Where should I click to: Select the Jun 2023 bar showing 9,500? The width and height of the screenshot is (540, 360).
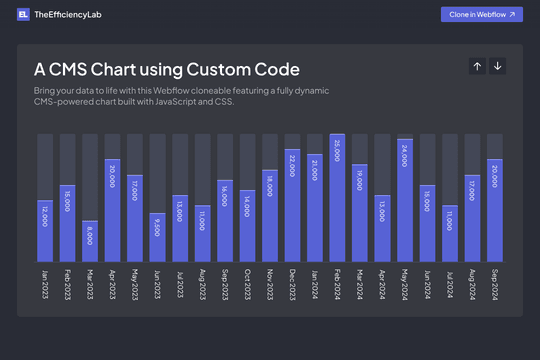[x=157, y=237]
